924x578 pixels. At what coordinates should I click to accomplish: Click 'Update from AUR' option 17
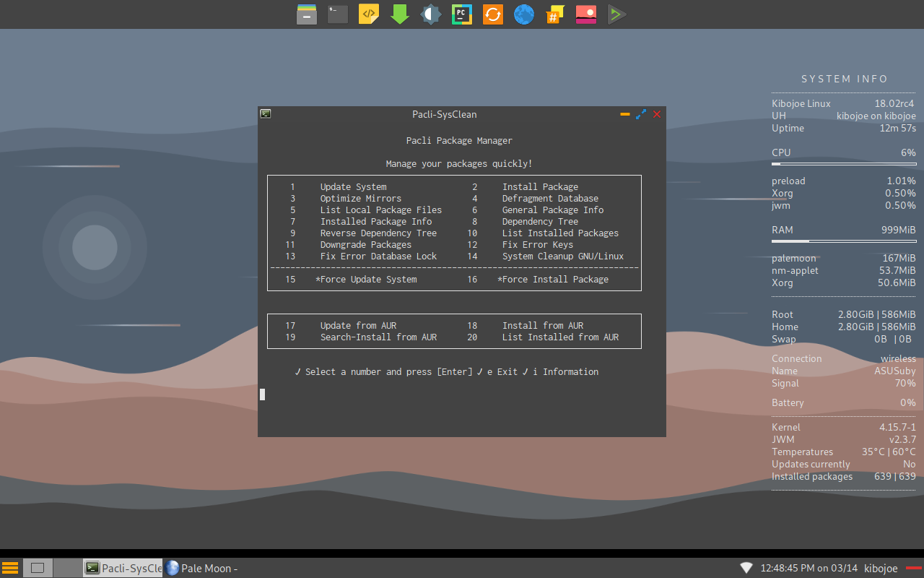coord(358,325)
